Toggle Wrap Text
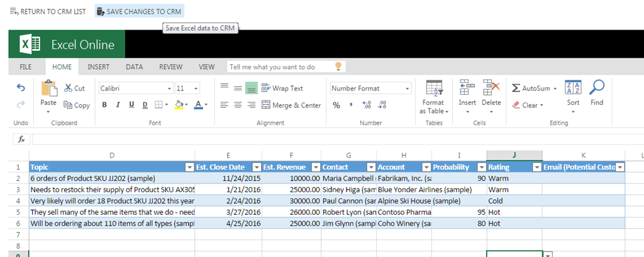Screen dimensions: 644x257 (x=282, y=88)
